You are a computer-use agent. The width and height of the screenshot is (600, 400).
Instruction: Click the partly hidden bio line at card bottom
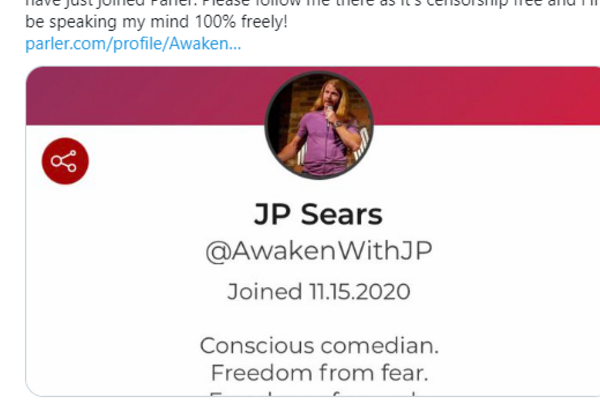(x=318, y=393)
